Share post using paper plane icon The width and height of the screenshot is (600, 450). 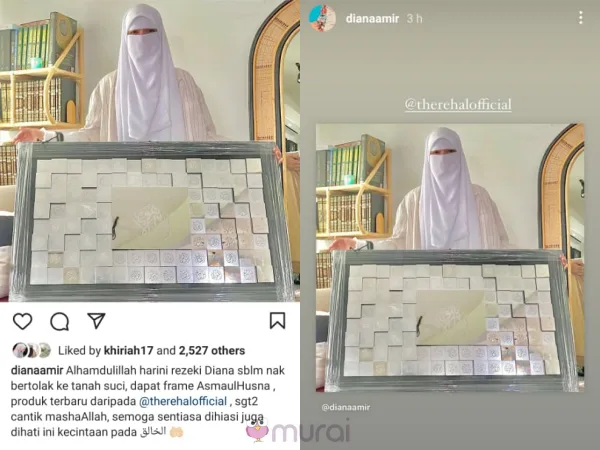(96, 321)
